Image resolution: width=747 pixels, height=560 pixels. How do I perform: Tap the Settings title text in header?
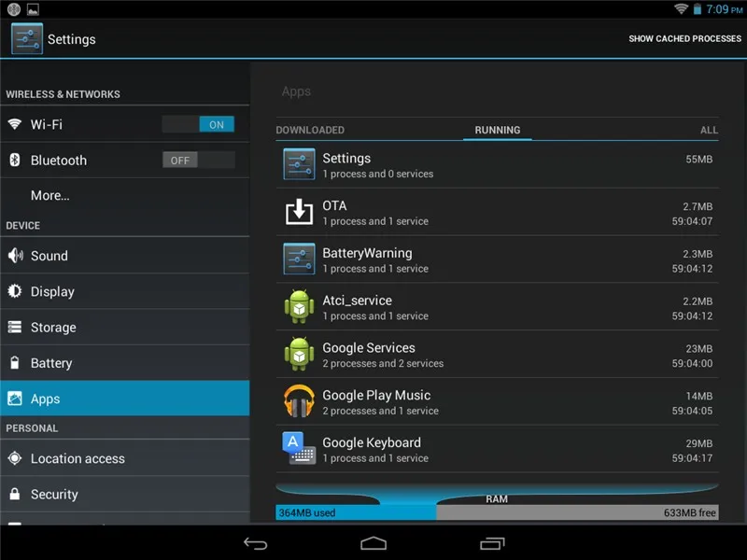click(72, 39)
